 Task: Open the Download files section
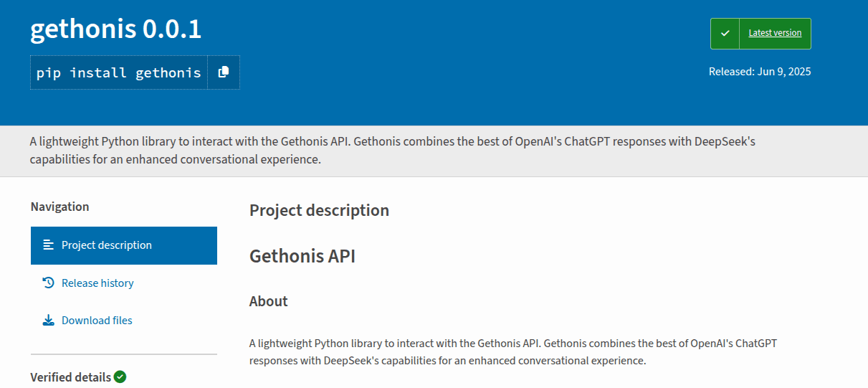coord(97,321)
